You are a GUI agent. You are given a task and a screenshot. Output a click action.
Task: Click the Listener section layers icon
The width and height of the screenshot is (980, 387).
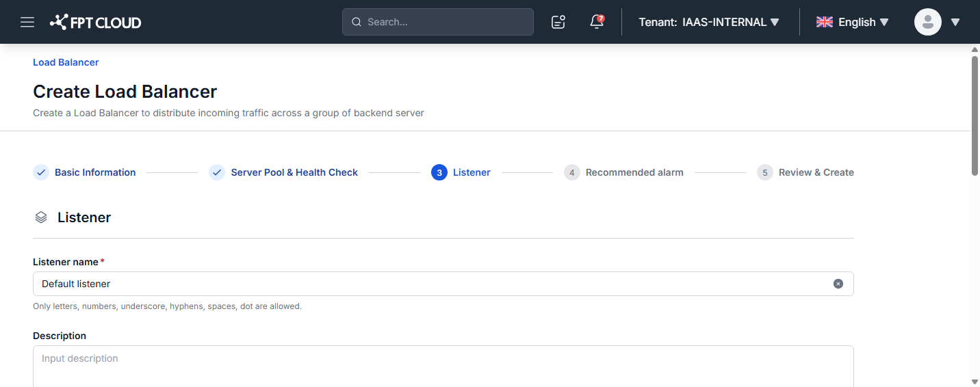click(41, 217)
